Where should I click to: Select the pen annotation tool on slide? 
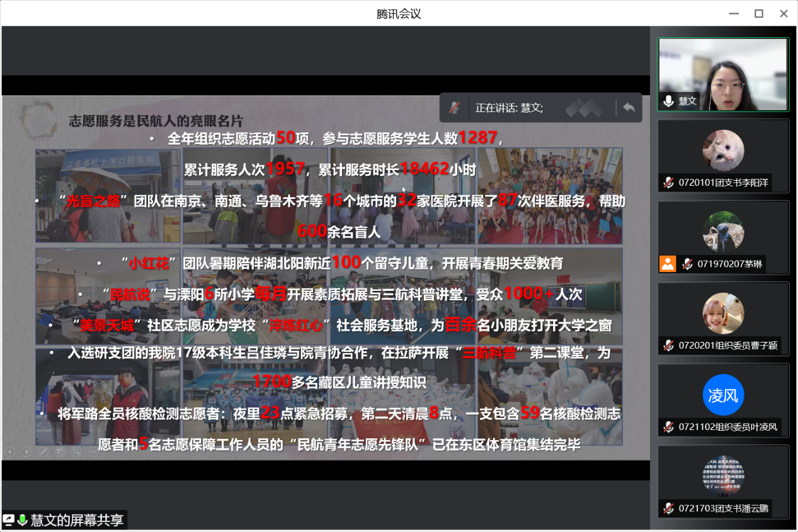[43, 451]
